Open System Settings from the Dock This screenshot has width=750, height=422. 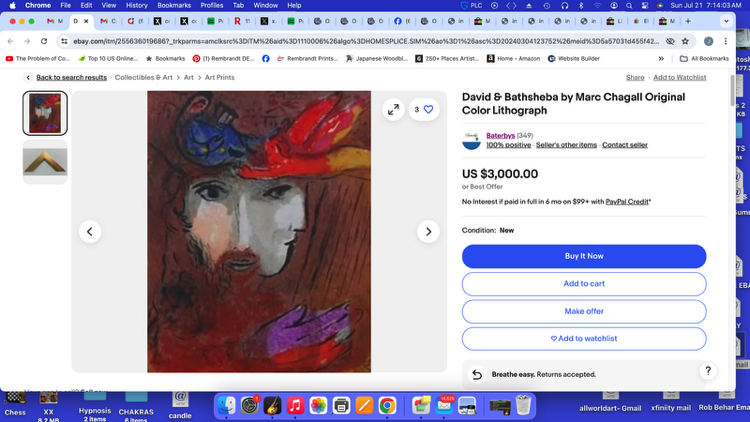(x=249, y=406)
